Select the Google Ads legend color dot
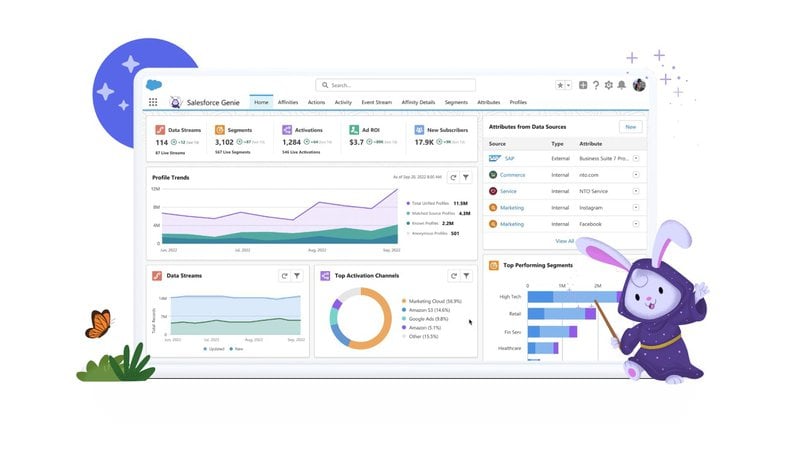The image size is (800, 450). click(404, 318)
